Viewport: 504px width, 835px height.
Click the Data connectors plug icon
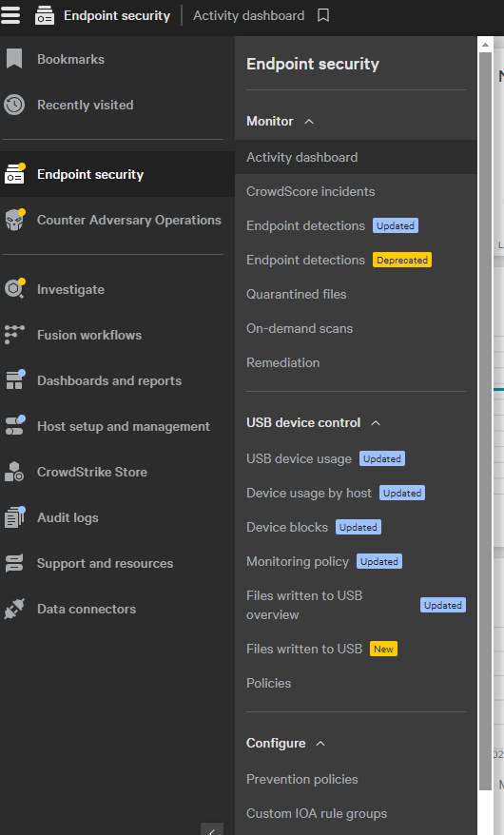tap(14, 609)
